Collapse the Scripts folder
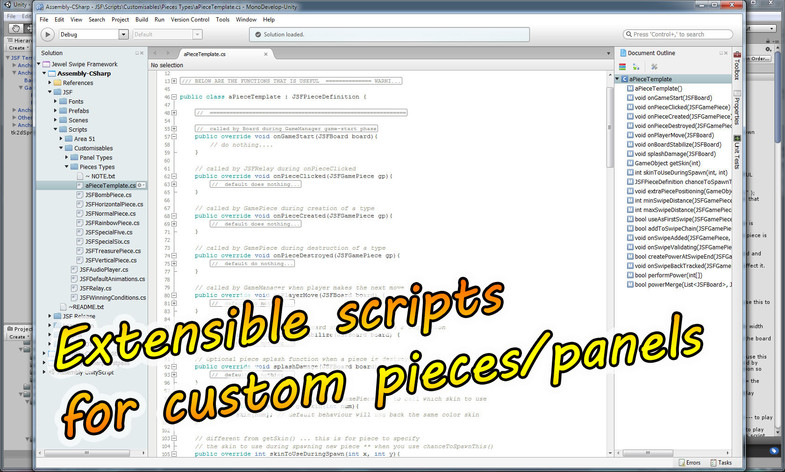785x472 pixels. (x=56, y=129)
